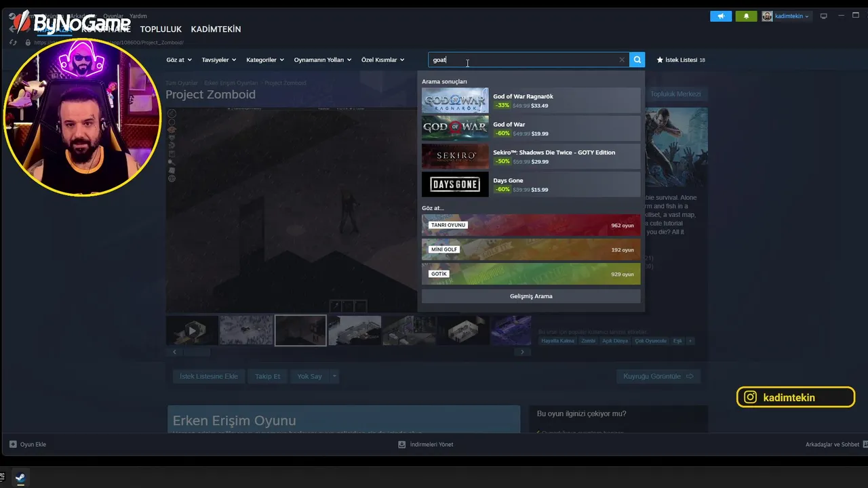Play the trailer video thumbnail
The height and width of the screenshot is (488, 868).
[192, 330]
